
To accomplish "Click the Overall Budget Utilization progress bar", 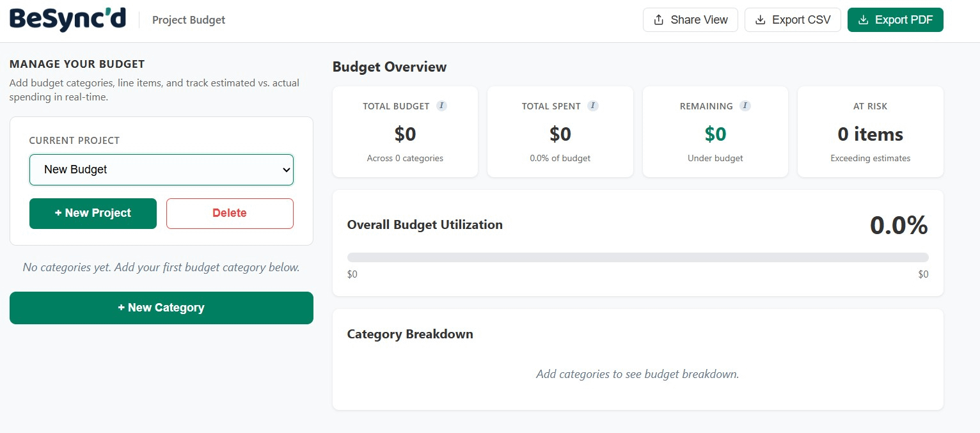I will tap(638, 256).
